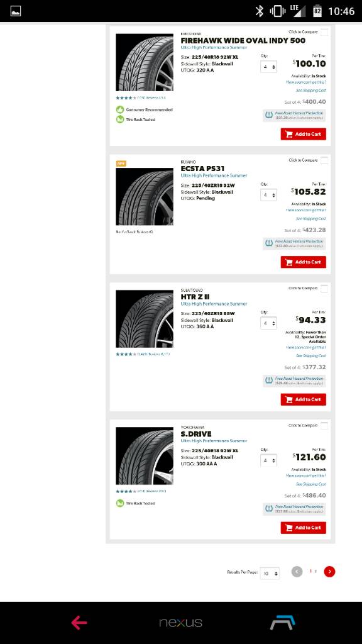
Task: Check compare box for Firehawk Wide Oval
Action: pyautogui.click(x=324, y=32)
